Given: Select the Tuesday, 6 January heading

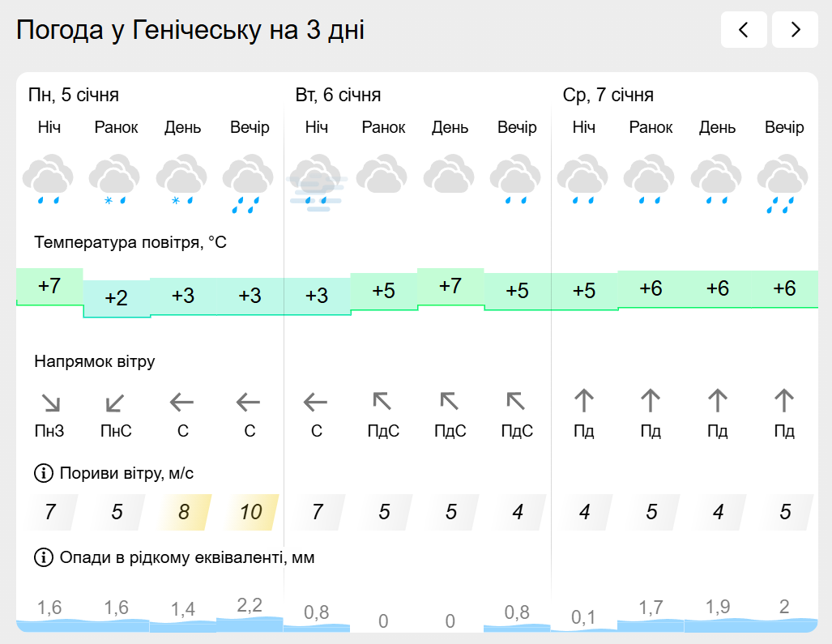Looking at the screenshot, I should (x=338, y=96).
